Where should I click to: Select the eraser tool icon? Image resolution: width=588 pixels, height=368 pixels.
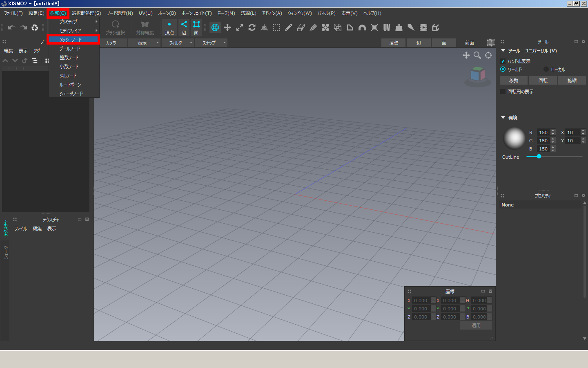tap(301, 27)
